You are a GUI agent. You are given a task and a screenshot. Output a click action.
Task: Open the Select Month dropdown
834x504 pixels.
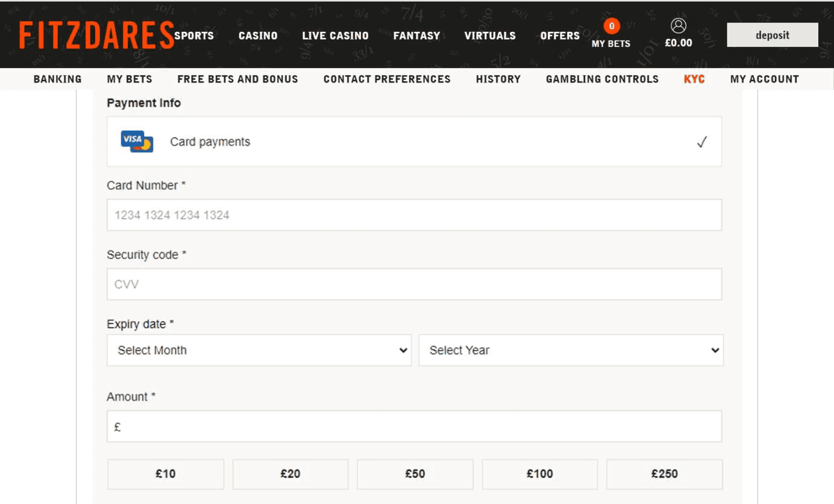(259, 350)
